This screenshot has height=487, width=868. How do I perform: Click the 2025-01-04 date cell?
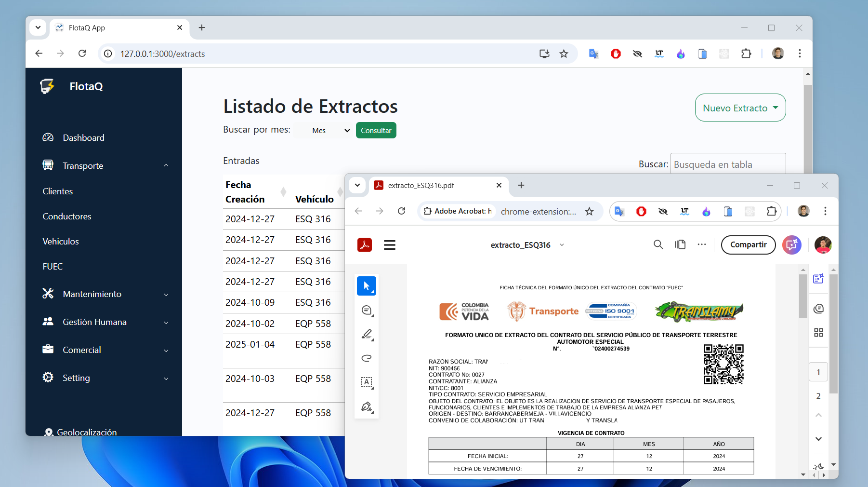tap(250, 344)
